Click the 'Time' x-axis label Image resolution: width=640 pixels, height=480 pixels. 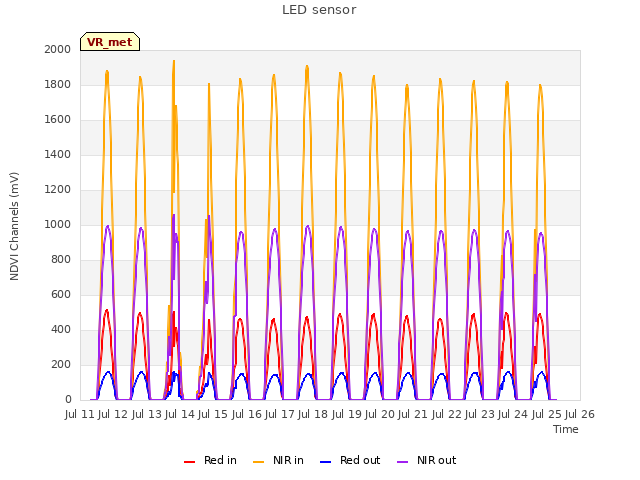pos(566,429)
